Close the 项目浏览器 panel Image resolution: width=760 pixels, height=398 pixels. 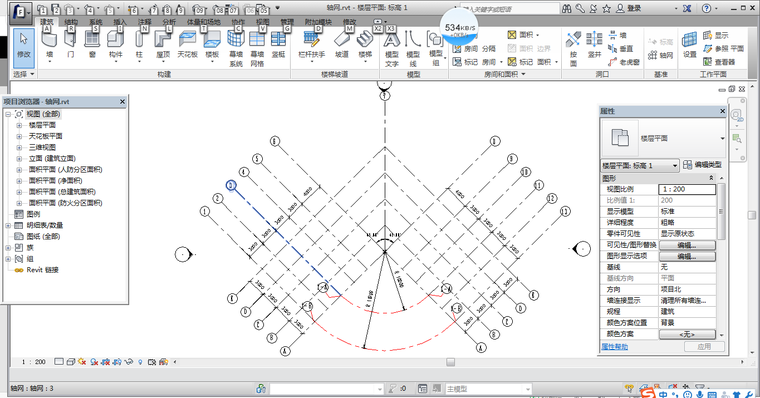(122, 102)
